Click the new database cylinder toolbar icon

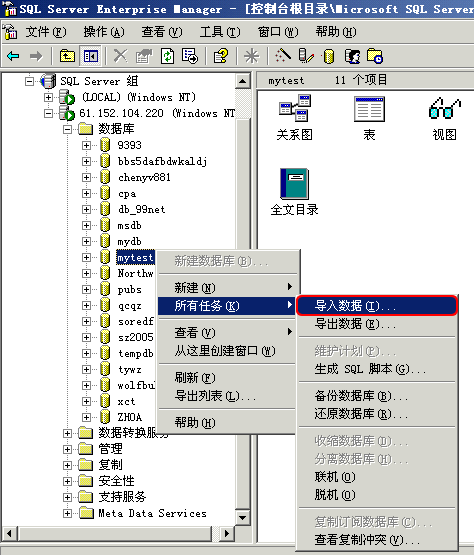point(329,56)
